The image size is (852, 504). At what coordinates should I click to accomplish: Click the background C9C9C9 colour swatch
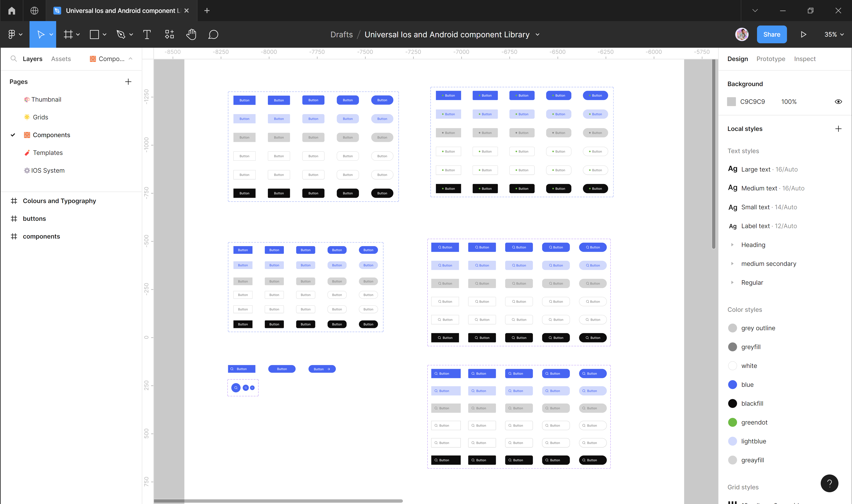click(x=731, y=102)
